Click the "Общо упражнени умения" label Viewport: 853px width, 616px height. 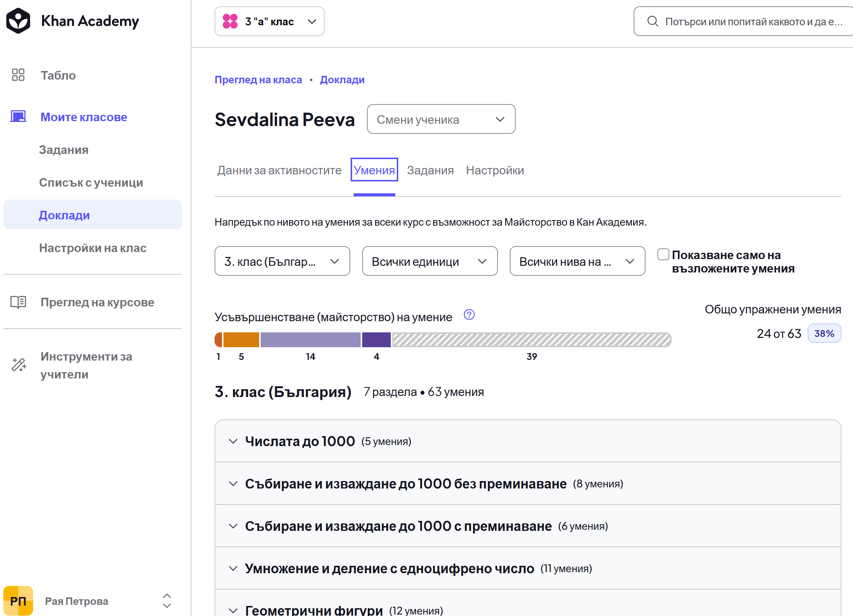[x=773, y=309]
